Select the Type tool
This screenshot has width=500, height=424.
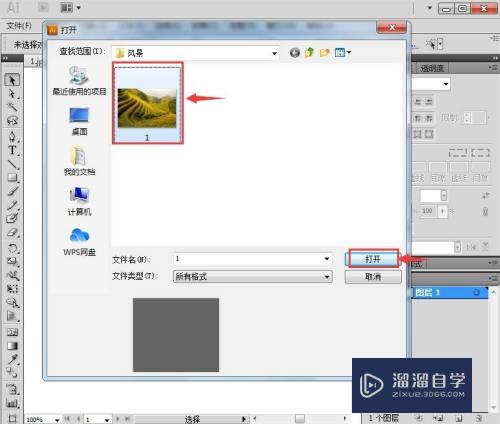click(12, 150)
